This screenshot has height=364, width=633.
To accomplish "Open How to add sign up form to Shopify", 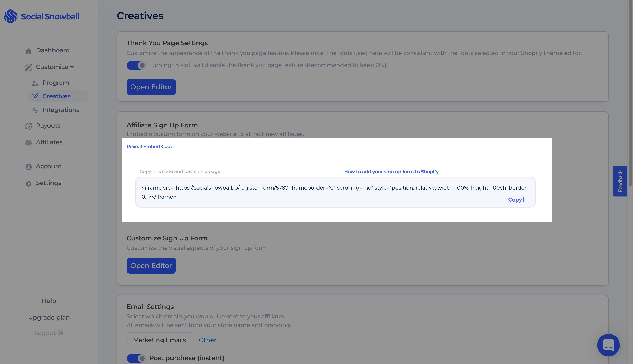I will (391, 172).
